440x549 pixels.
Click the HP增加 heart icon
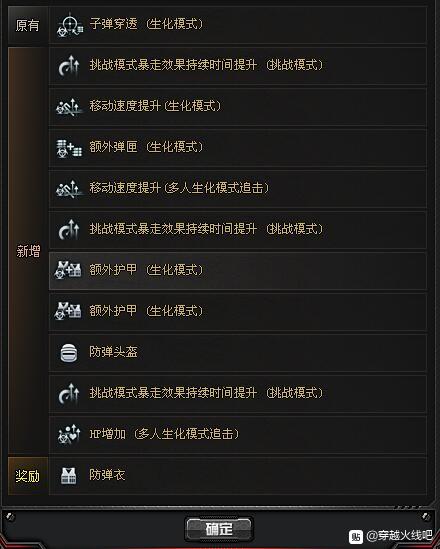pos(69,435)
